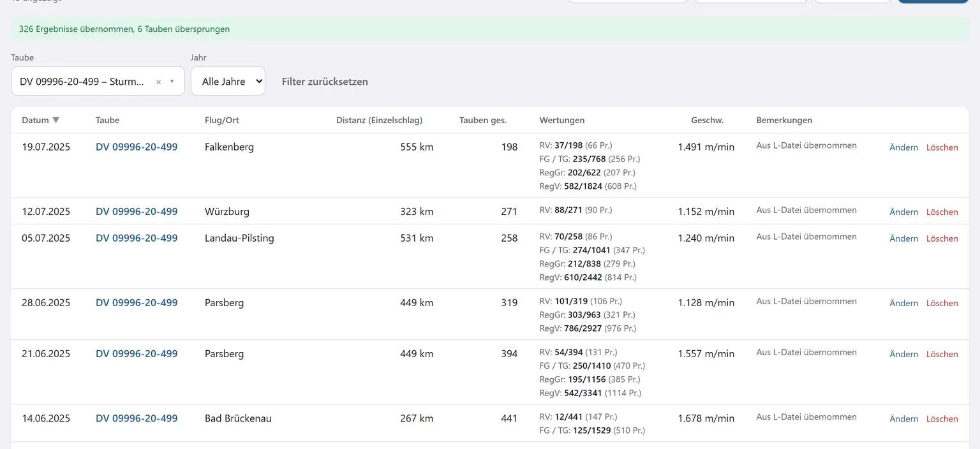Select the 'Taube' column header
This screenshot has width=980, height=449.
tap(107, 120)
